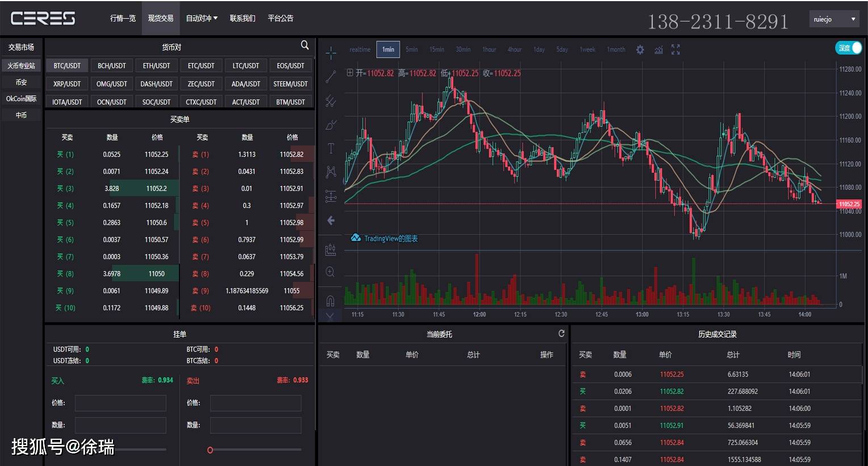Select the measure tool with candlestick ruler icon
The height and width of the screenshot is (466, 868).
pyautogui.click(x=330, y=249)
